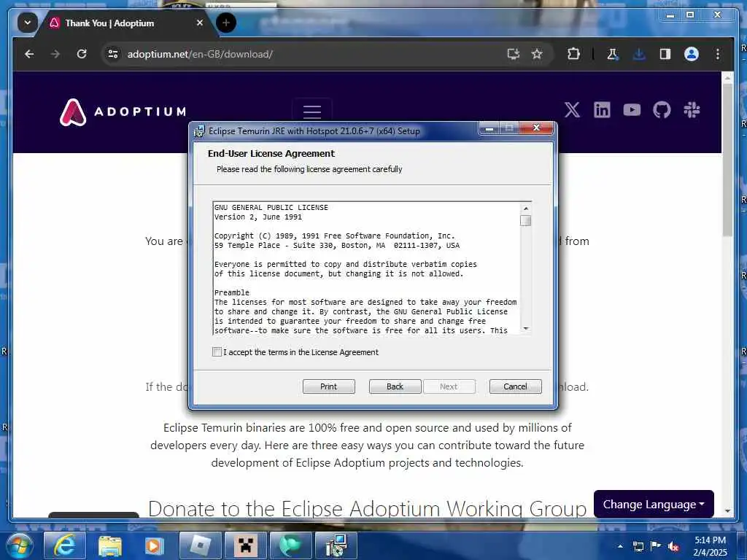Screen dimensions: 747x560
Task: Close the Thank You | Adoptium tab
Action: coord(200,23)
